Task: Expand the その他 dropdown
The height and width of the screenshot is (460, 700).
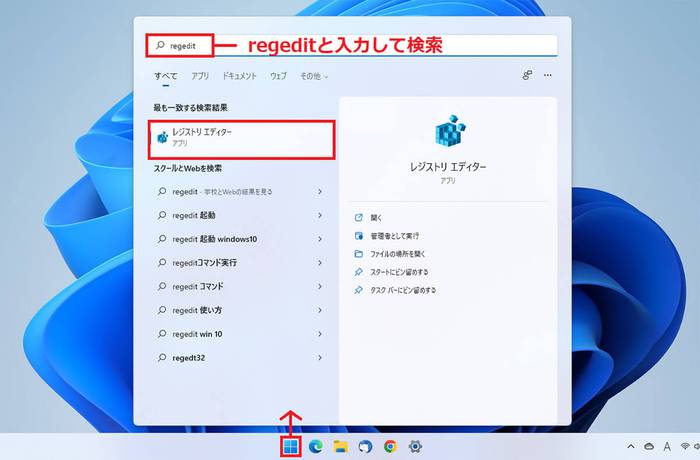Action: (x=314, y=76)
